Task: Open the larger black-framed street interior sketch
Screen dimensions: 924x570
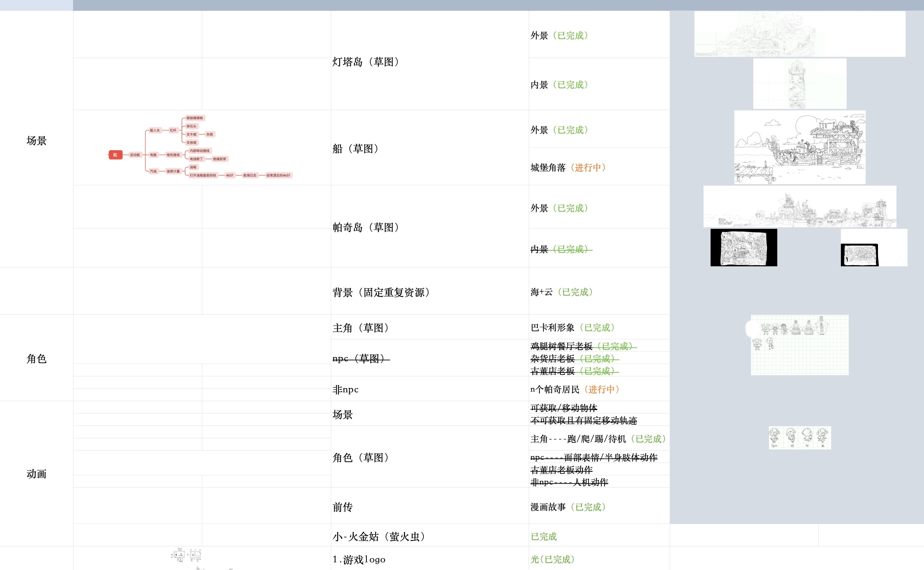Action: coord(744,248)
